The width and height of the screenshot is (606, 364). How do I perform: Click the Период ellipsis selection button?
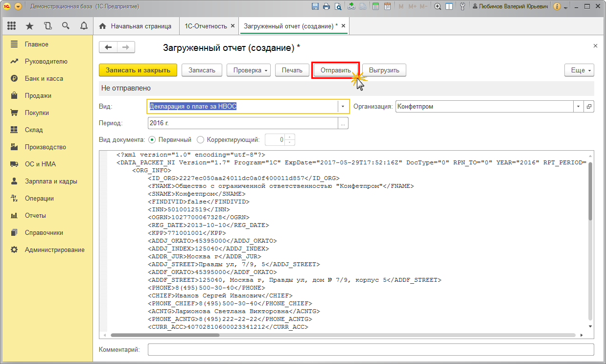pos(343,124)
